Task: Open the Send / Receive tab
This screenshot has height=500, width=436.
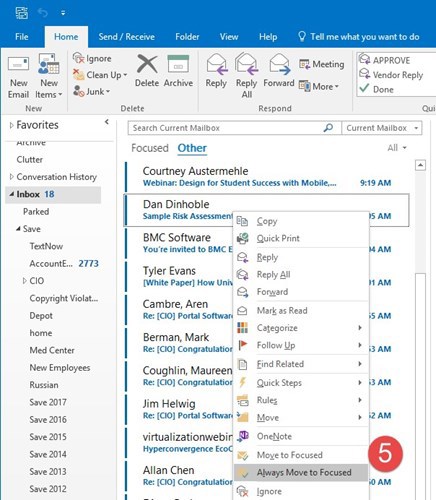Action: tap(126, 37)
